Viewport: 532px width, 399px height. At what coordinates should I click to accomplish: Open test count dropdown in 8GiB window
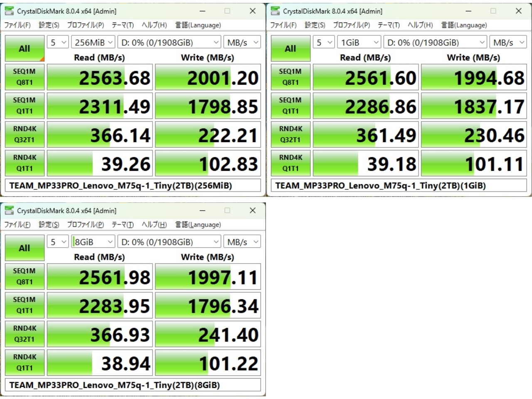58,242
